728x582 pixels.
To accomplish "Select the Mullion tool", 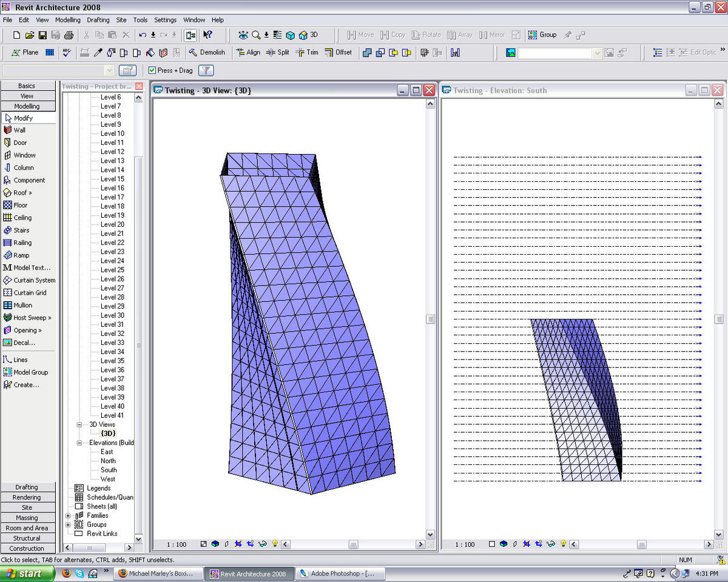I will 22,306.
